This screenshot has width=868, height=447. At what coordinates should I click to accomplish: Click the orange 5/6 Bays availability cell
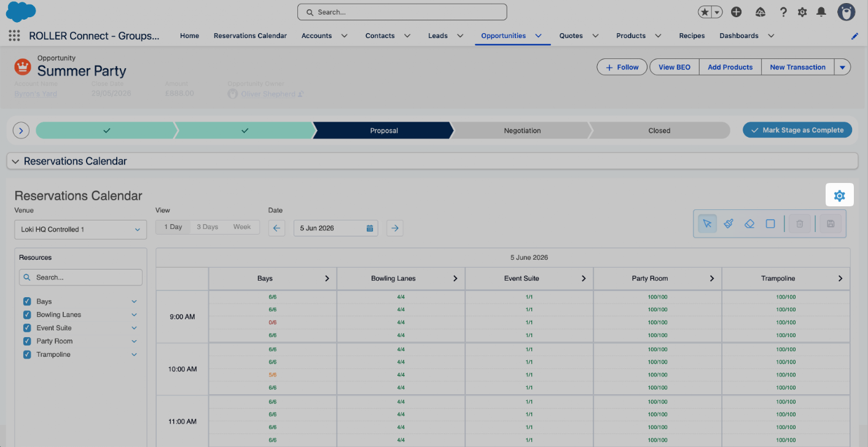click(x=273, y=375)
